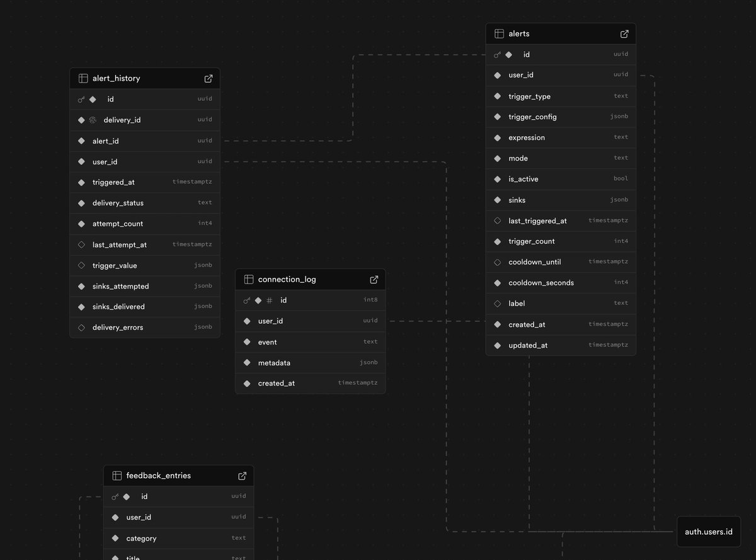This screenshot has height=560, width=756.
Task: Click non-null diamond icon beside category column
Action: tap(115, 539)
